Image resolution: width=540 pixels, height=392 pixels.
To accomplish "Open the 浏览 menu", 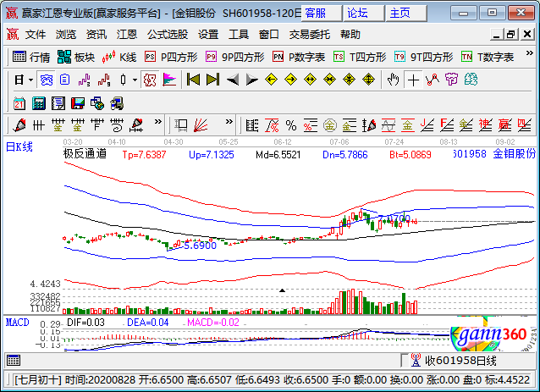I will point(66,35).
